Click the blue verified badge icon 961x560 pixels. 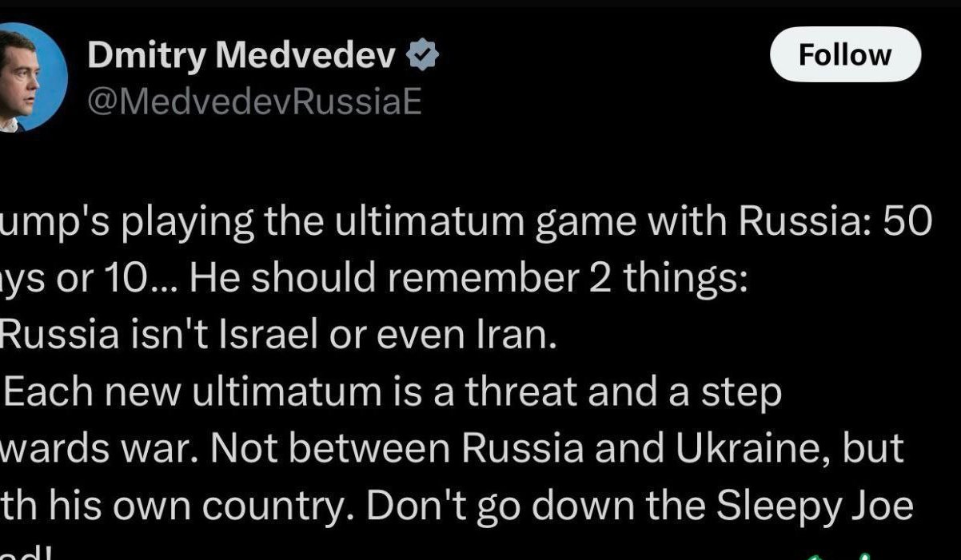point(421,55)
